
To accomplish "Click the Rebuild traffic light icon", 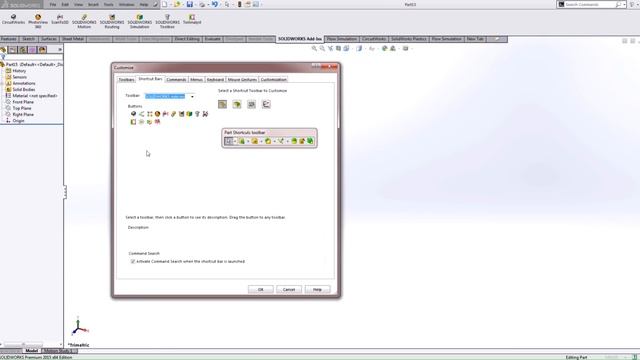I will tap(240, 4).
